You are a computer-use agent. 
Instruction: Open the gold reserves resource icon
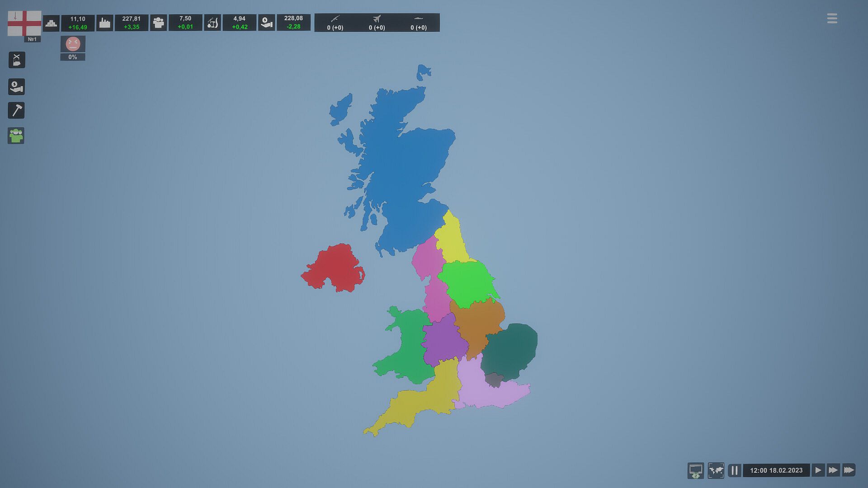click(51, 23)
